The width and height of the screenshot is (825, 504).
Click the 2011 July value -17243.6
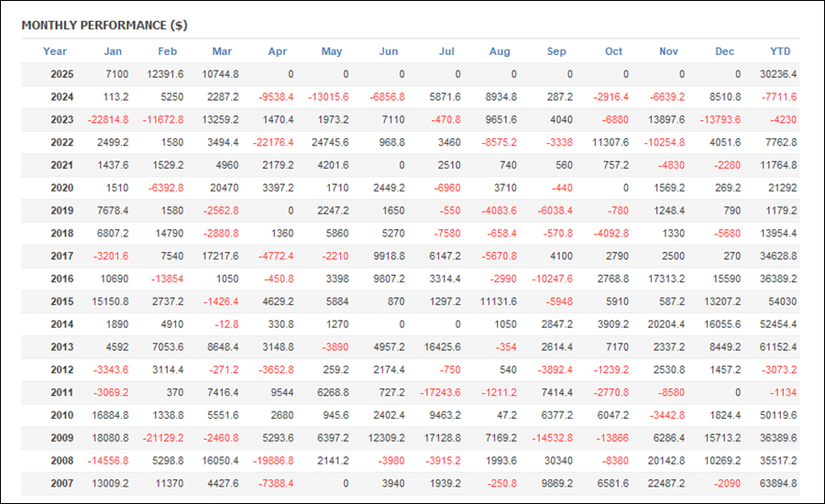tap(440, 392)
